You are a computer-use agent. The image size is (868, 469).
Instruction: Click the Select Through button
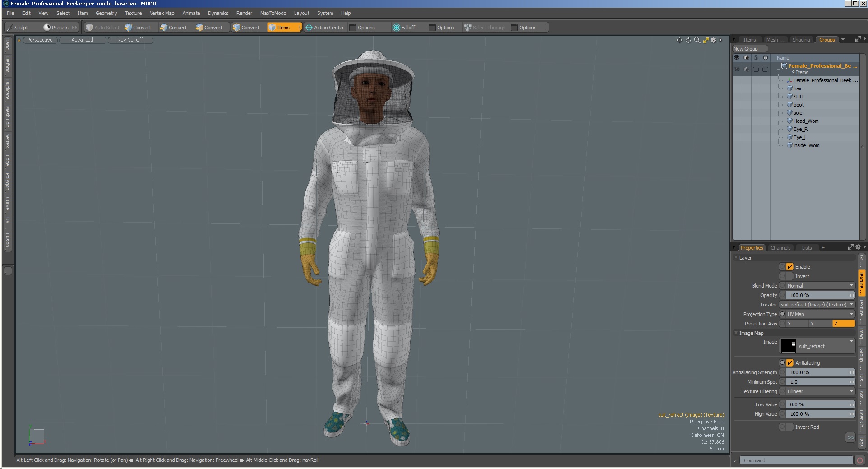(485, 28)
